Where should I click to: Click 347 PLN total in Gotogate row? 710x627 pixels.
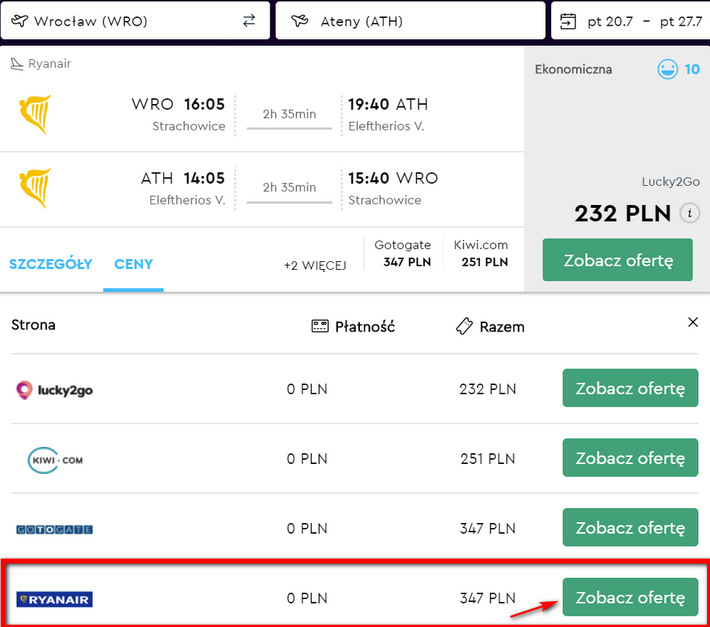coord(488,528)
